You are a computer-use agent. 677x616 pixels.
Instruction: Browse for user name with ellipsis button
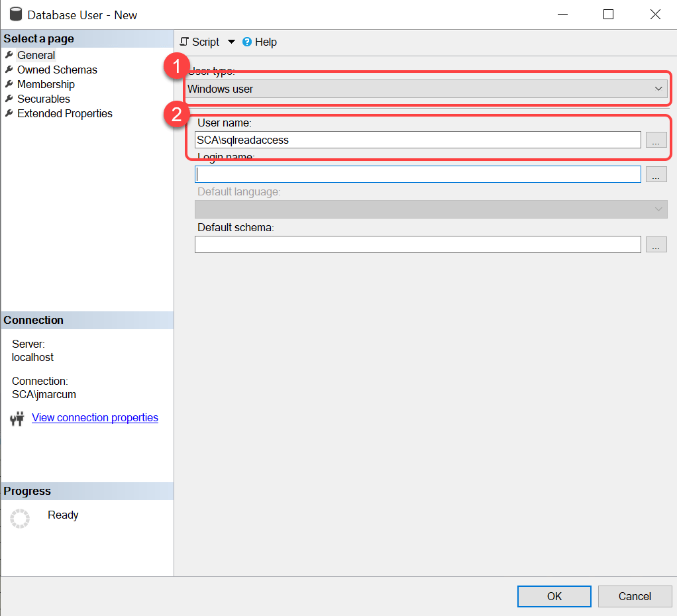coord(655,140)
